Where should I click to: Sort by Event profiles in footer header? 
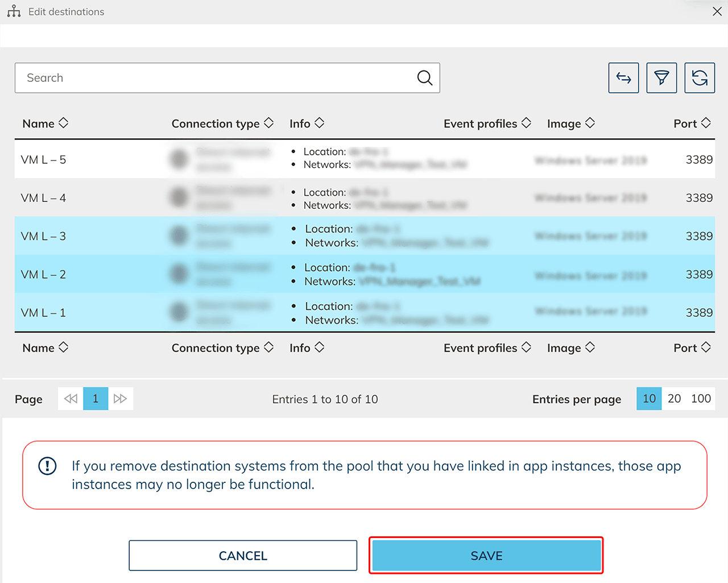click(487, 348)
